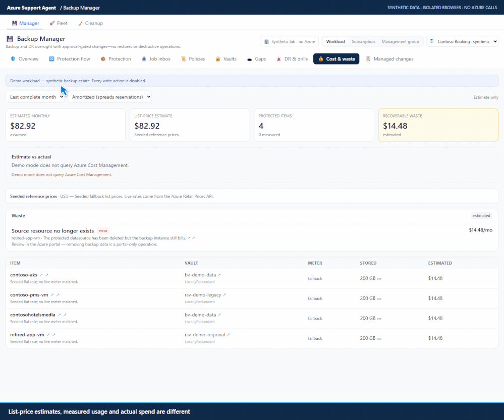Open second arrow icon beside contoso-aks
504x420 pixels.
click(47, 275)
